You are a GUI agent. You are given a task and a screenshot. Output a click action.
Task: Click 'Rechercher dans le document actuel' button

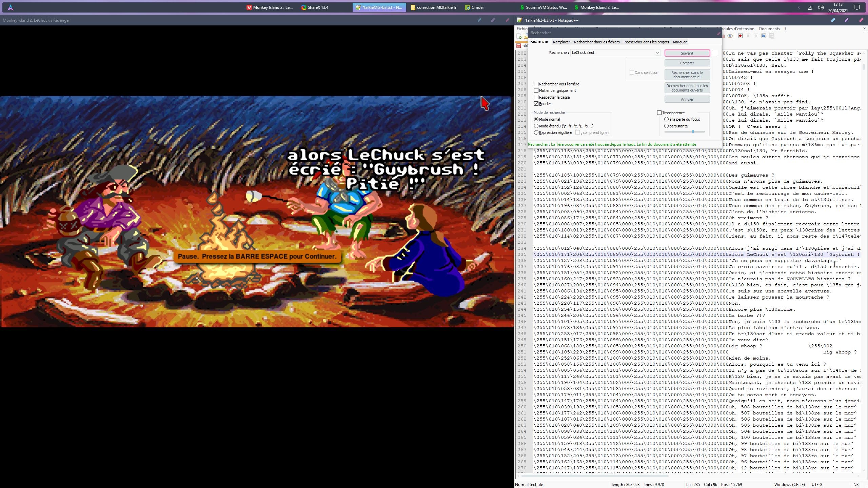(687, 75)
